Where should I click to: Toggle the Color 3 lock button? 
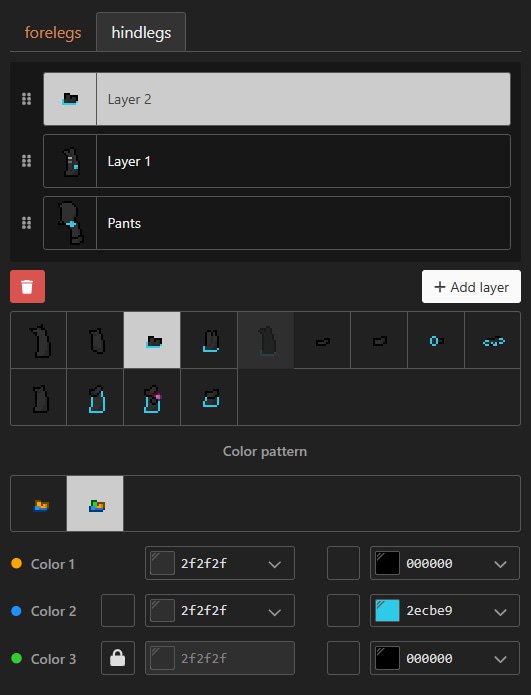click(118, 658)
